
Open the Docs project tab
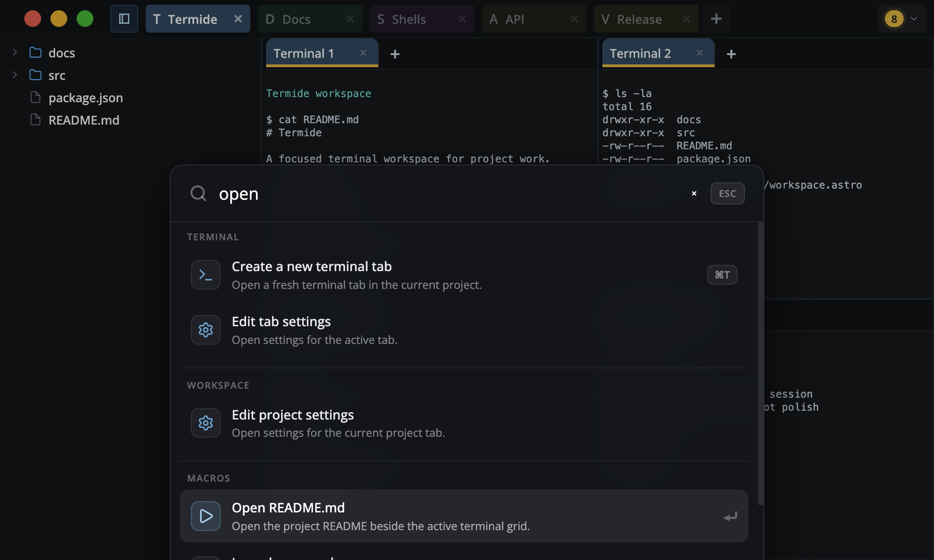tap(310, 19)
